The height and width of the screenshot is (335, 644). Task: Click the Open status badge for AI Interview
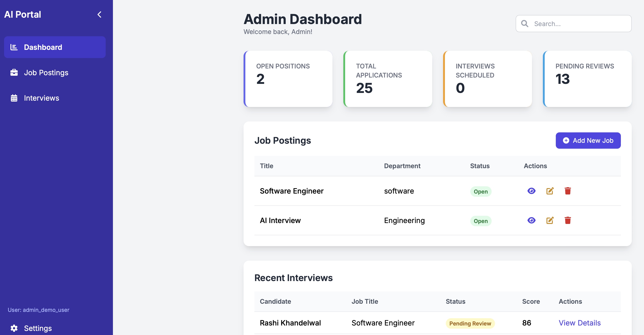(x=481, y=221)
